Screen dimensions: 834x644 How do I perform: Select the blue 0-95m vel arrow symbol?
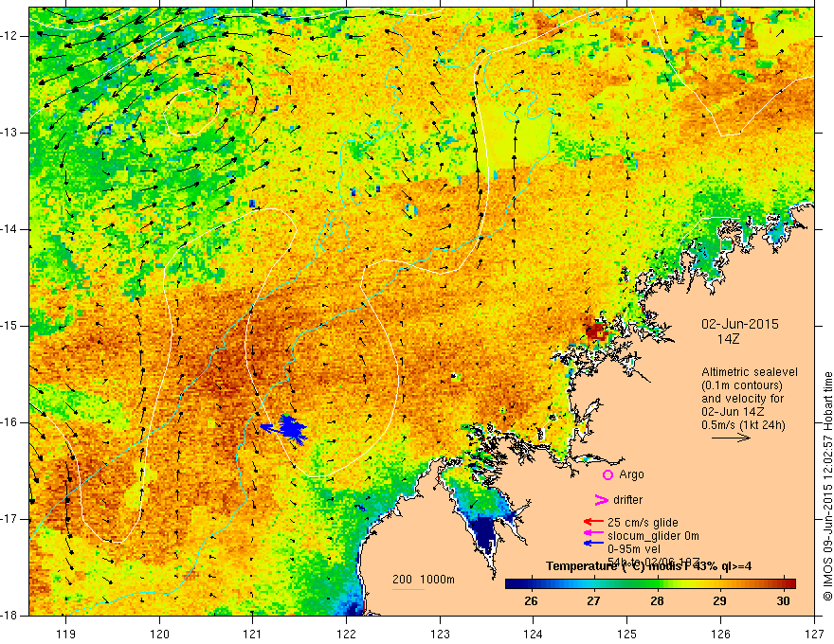[x=593, y=543]
